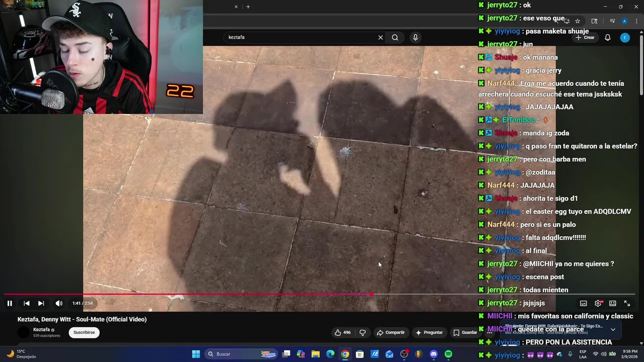Open Discord from the taskbar
This screenshot has height=362, width=644.
434,354
